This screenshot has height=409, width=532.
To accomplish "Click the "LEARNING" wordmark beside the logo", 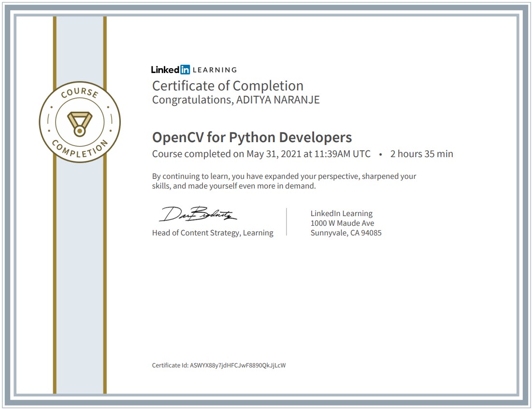I will [215, 70].
